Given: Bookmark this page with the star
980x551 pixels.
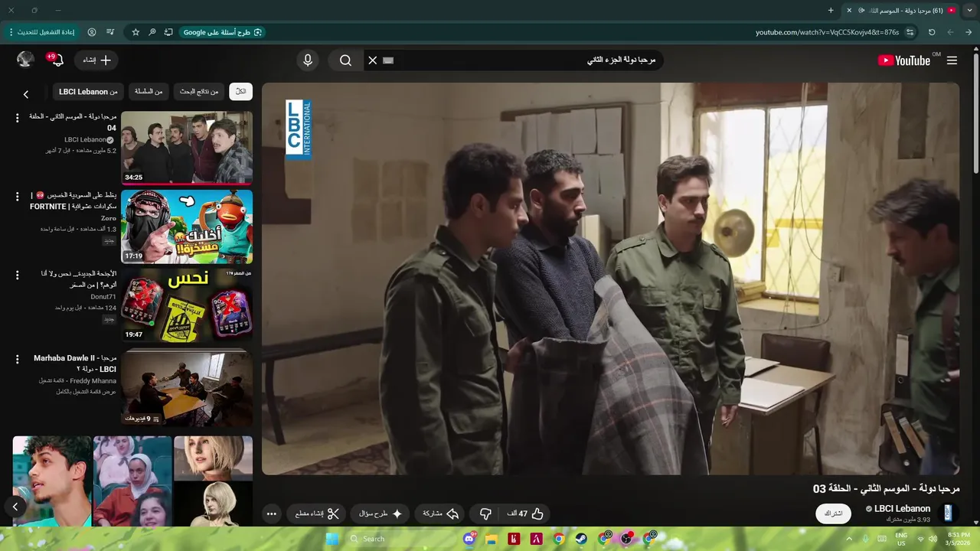Looking at the screenshot, I should (136, 32).
